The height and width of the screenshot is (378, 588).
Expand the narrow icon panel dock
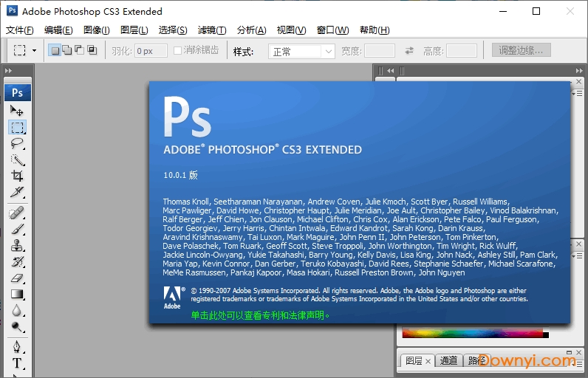390,70
